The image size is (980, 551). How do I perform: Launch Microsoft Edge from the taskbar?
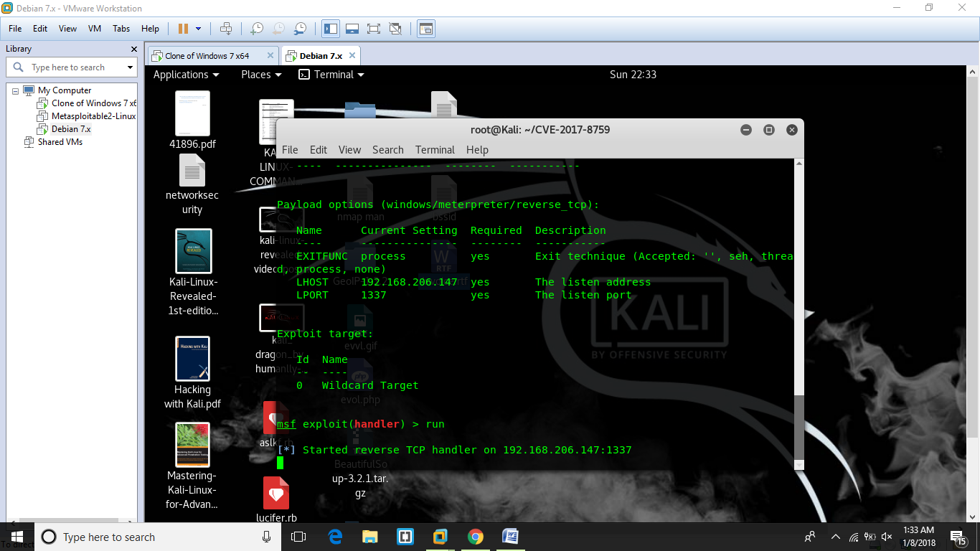click(x=335, y=537)
